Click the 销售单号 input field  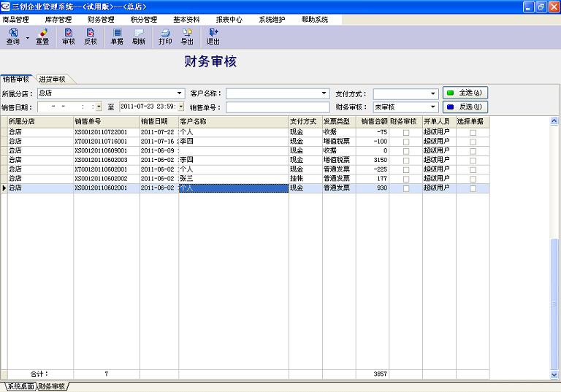click(x=278, y=107)
